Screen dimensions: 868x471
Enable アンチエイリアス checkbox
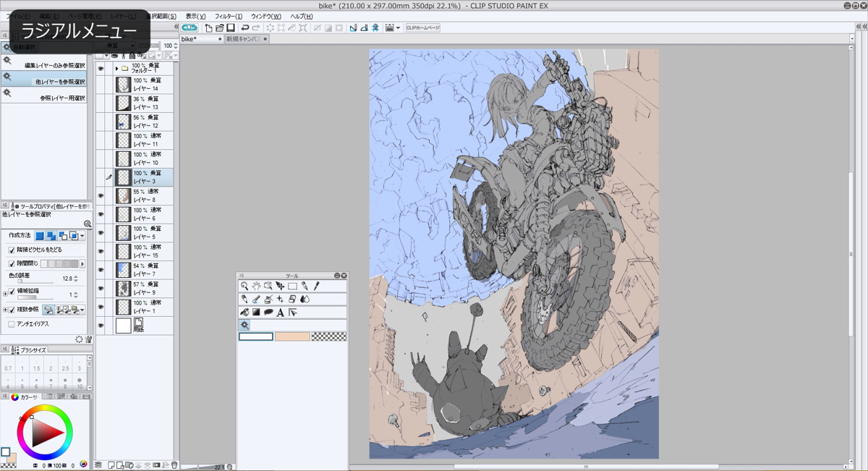click(x=12, y=324)
